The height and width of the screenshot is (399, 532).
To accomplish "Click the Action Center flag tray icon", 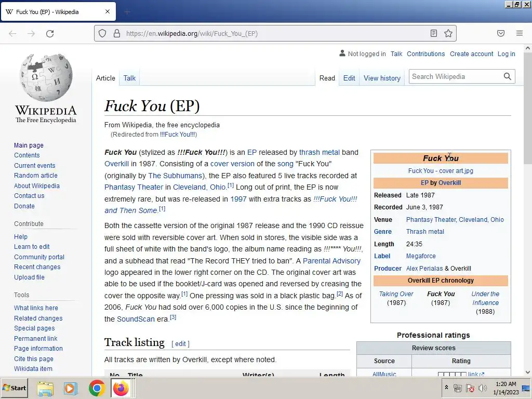I will tap(470, 388).
